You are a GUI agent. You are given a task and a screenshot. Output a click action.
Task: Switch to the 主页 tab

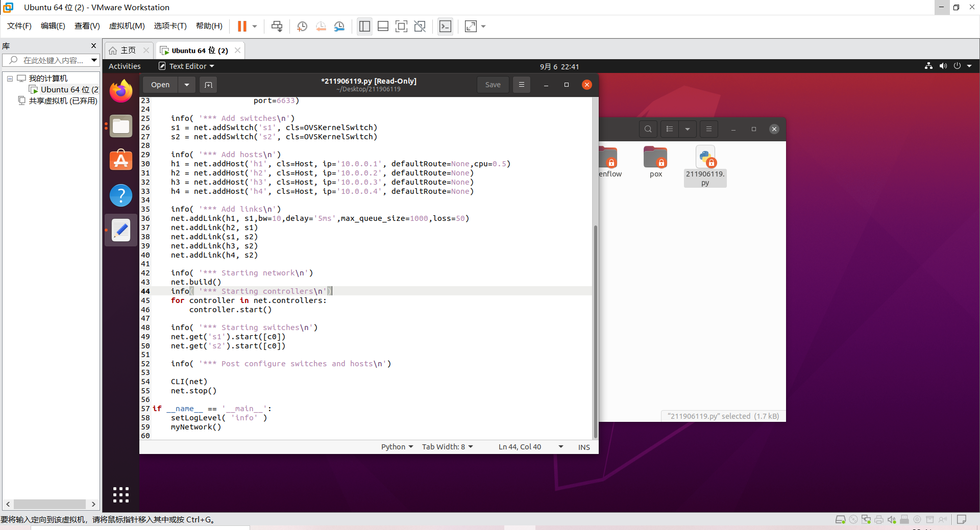[x=128, y=51]
